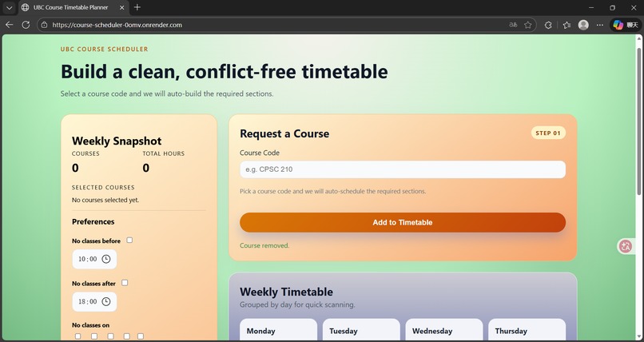Select the Thursday timetable card
This screenshot has height=342, width=644.
coord(527,330)
